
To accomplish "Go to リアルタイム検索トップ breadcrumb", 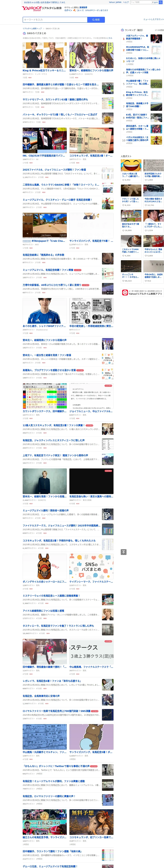I will [x=32, y=29].
